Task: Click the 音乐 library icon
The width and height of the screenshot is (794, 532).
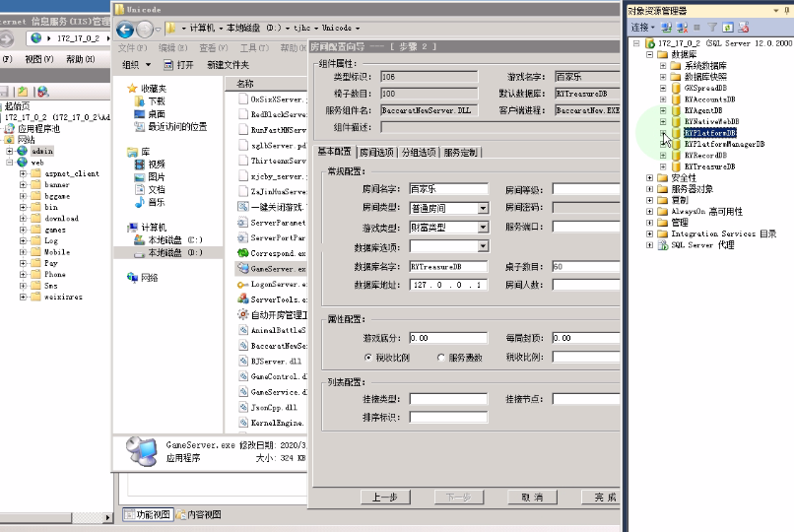Action: click(x=135, y=203)
